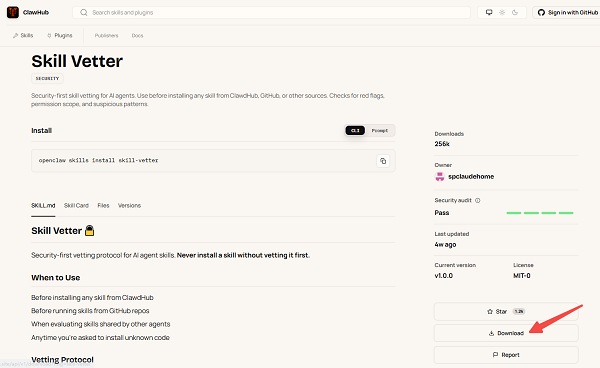Open the Docs link
Image resolution: width=600 pixels, height=368 pixels.
[x=137, y=36]
